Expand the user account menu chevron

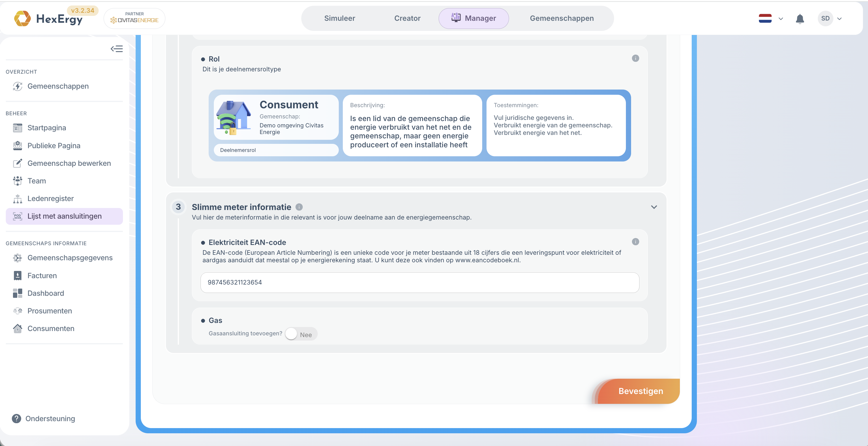point(839,18)
